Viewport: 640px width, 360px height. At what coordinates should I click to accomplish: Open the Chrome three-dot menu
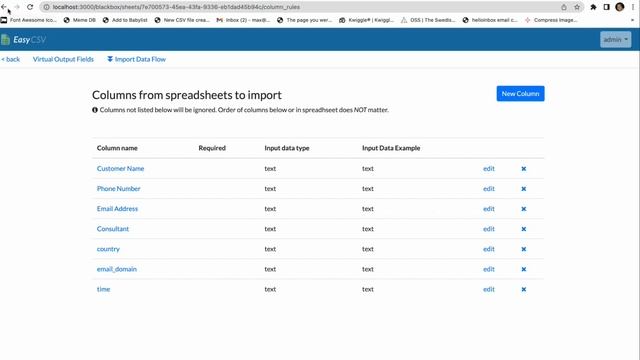(633, 7)
